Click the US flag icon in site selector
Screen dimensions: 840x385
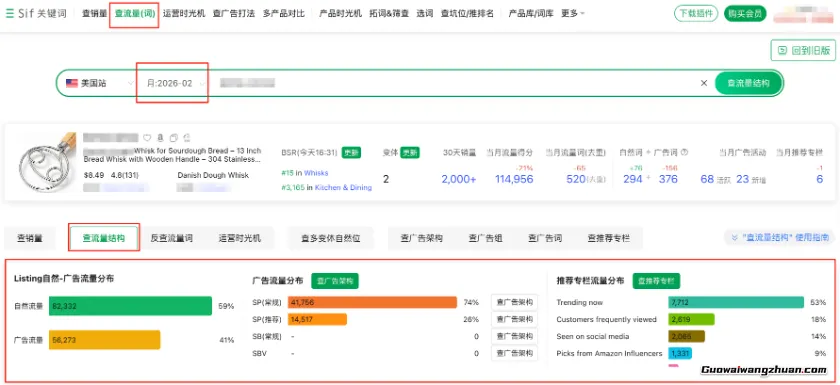(72, 83)
